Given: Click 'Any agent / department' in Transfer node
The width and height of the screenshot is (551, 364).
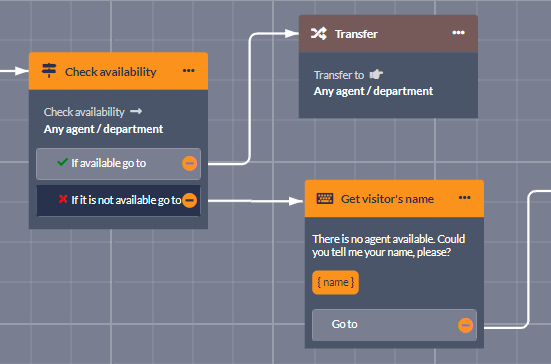Looking at the screenshot, I should coord(373,91).
